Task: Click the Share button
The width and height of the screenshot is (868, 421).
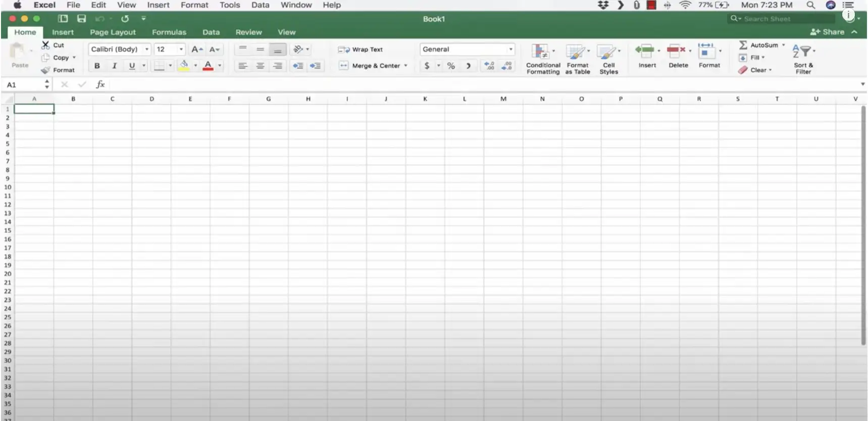Action: (827, 32)
